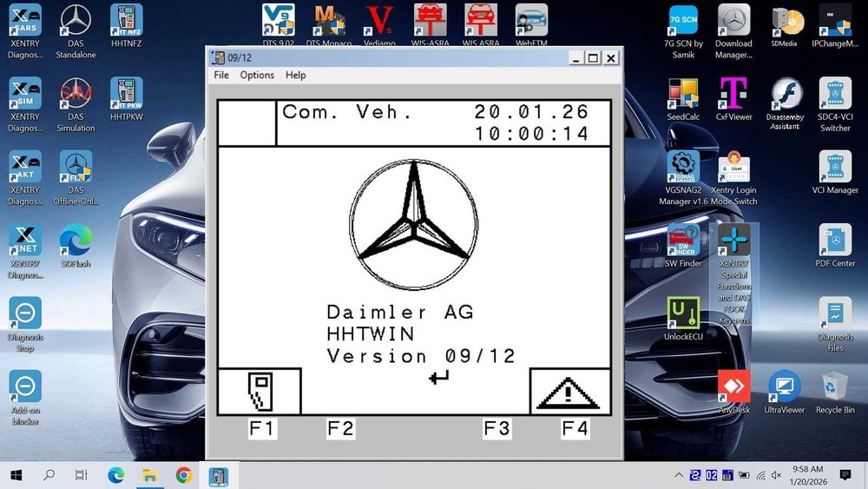Open IPChangeM desktop shortcut
This screenshot has width=868, height=489.
click(835, 25)
